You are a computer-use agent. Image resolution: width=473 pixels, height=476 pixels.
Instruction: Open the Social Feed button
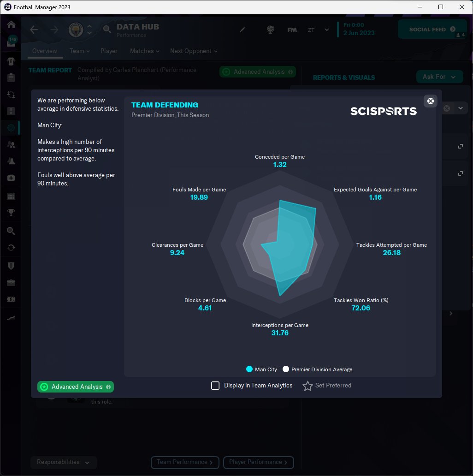click(432, 29)
